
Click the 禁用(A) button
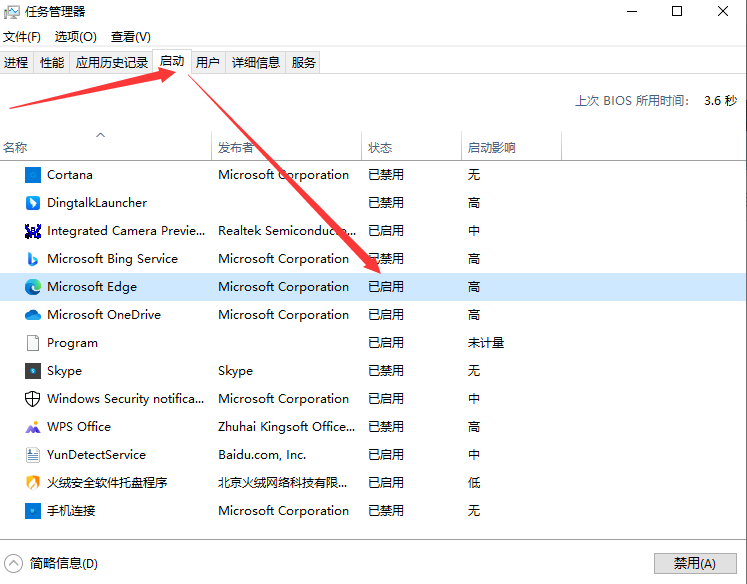(x=695, y=564)
